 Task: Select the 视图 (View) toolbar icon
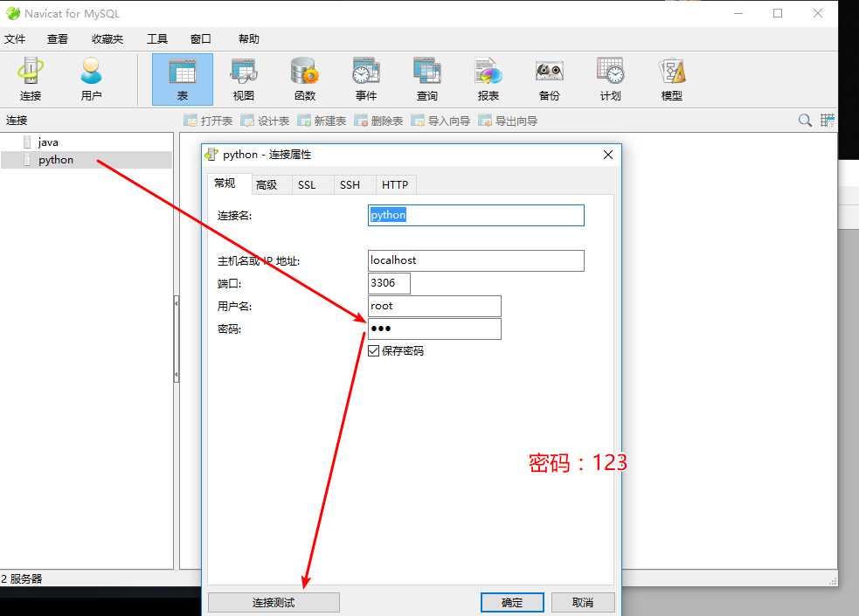pyautogui.click(x=243, y=80)
